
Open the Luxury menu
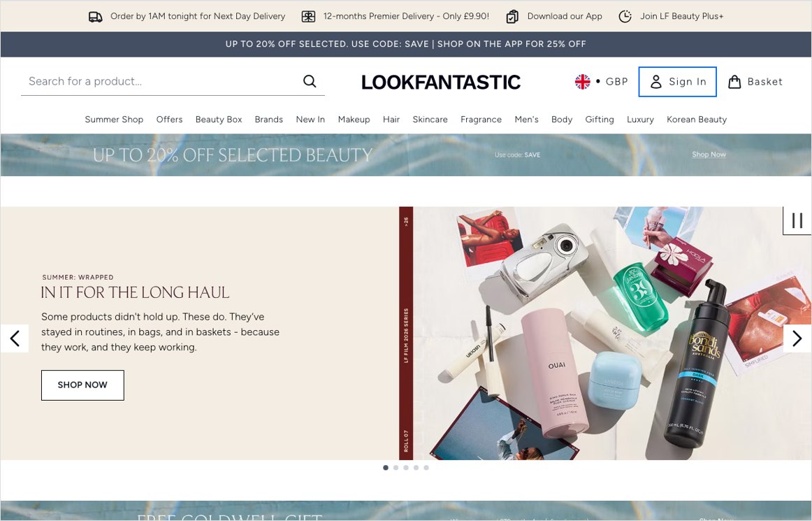640,119
